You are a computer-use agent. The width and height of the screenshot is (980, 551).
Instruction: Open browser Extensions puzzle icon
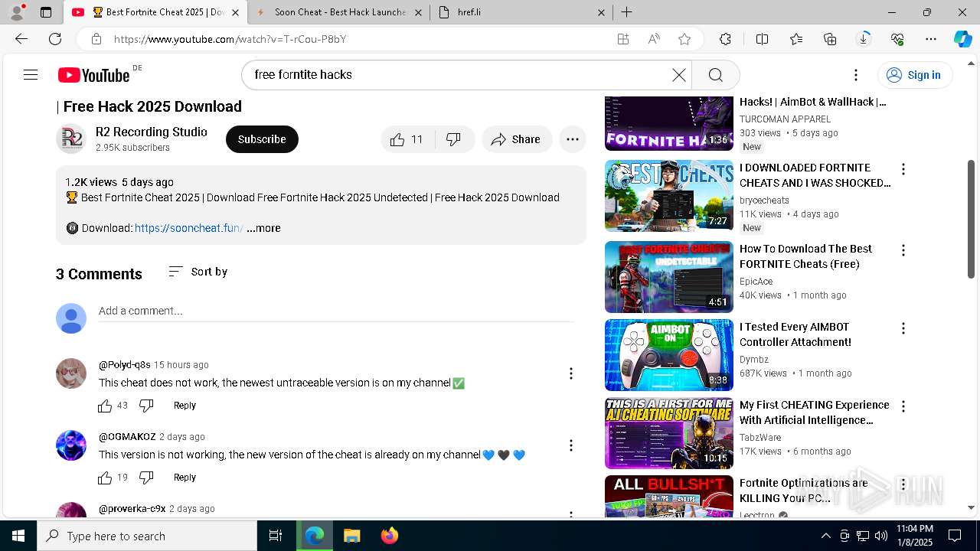click(725, 39)
